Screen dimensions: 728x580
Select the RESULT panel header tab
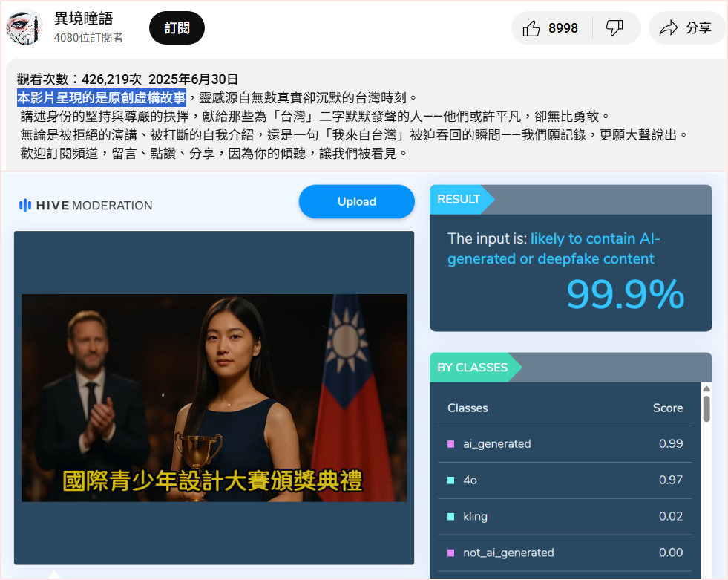point(459,199)
